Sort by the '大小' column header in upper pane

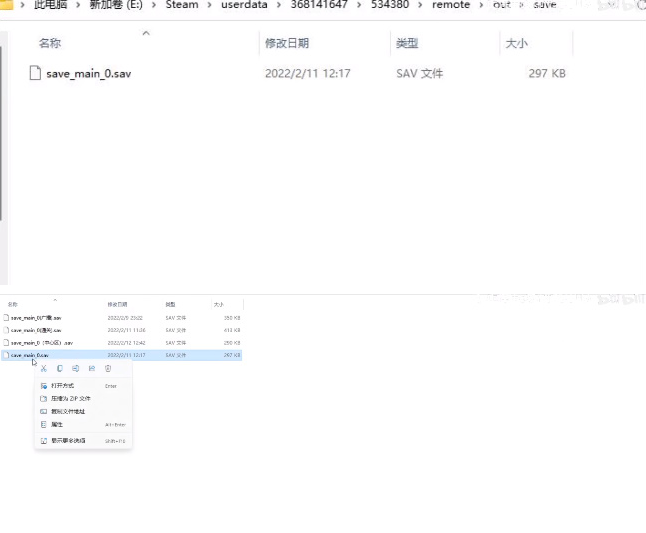[x=516, y=44]
